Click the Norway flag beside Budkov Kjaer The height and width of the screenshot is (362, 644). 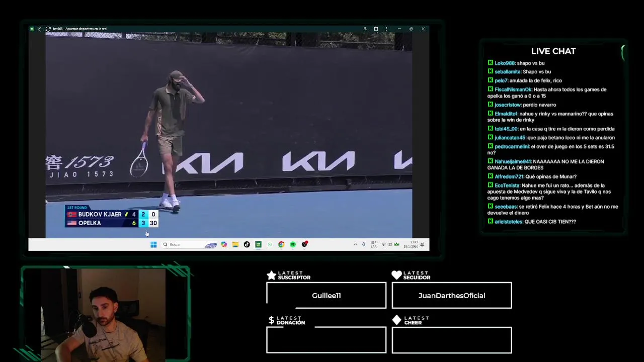tap(72, 215)
